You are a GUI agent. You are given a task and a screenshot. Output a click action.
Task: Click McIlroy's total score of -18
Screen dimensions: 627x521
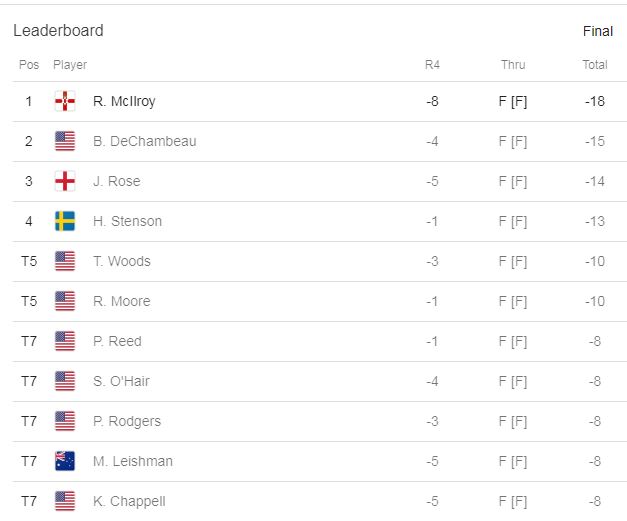pos(595,101)
